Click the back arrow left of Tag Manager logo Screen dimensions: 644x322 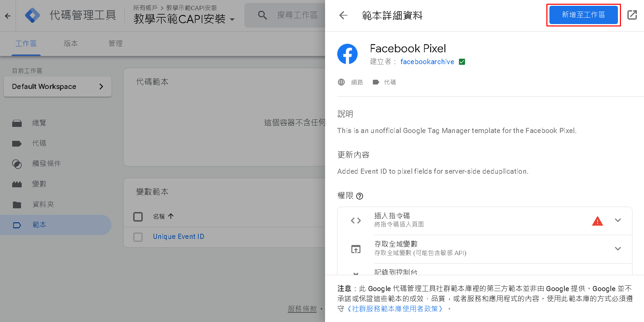[8, 16]
